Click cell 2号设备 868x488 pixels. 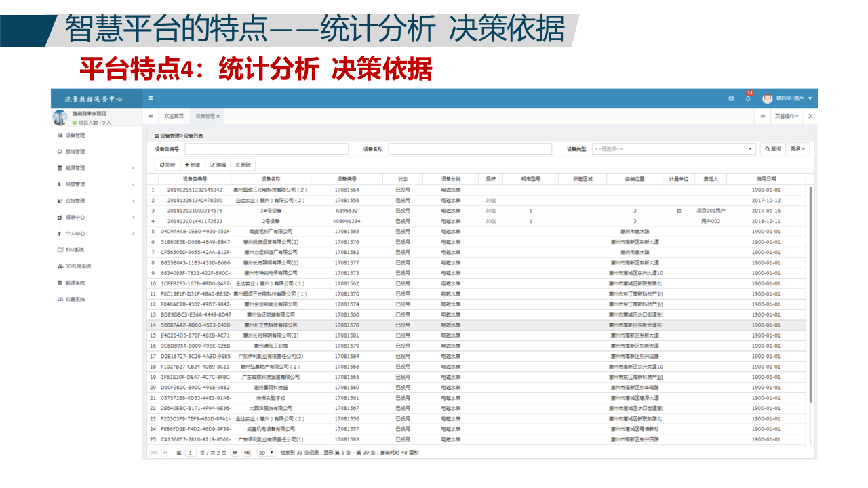271,221
